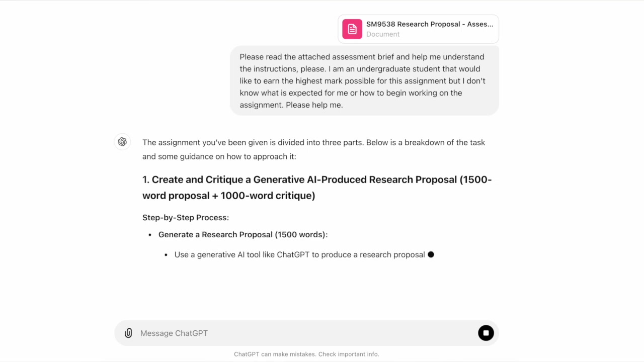Click the bullet dot before "Generate a Research Proposal"
The width and height of the screenshot is (644, 362).
click(x=150, y=235)
